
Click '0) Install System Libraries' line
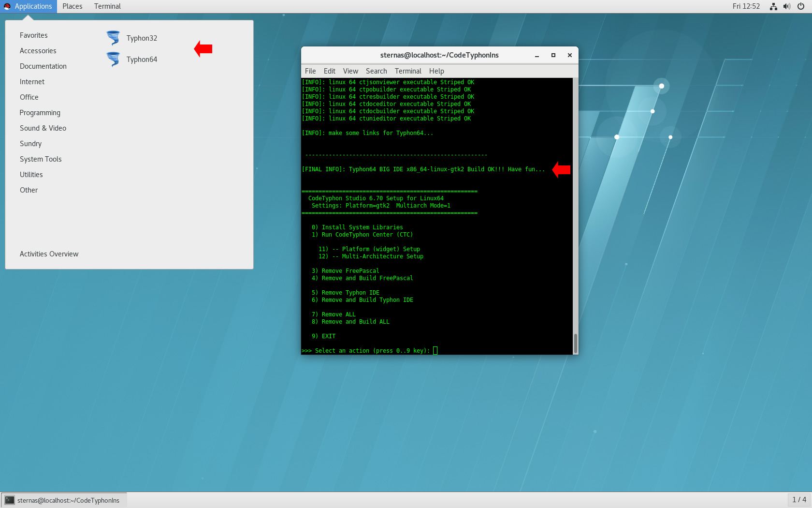357,227
